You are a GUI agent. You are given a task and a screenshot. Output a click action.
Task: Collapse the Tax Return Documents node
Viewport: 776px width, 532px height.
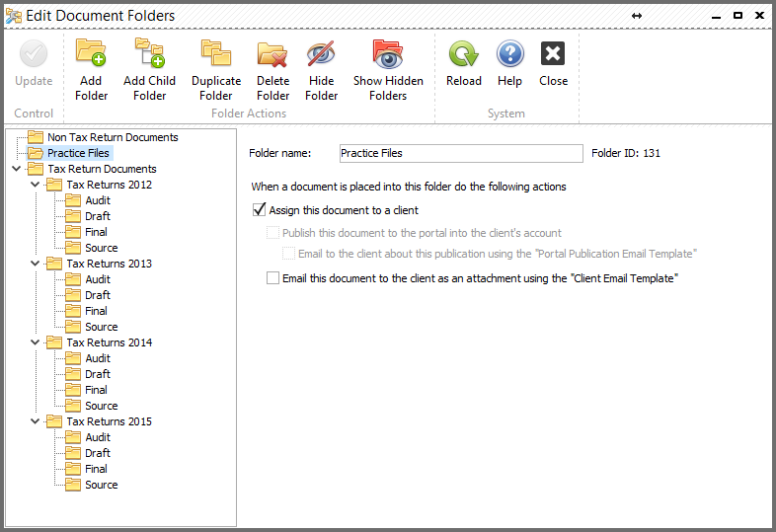click(x=17, y=169)
